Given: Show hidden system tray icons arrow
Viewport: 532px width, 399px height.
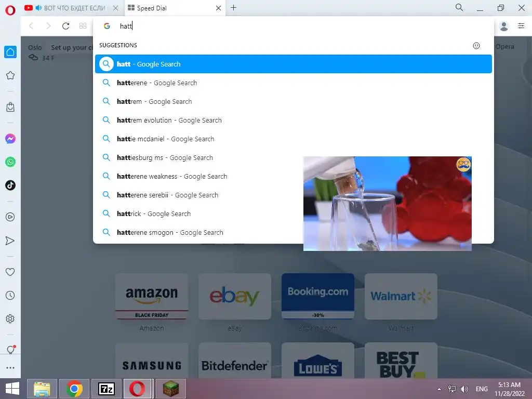Looking at the screenshot, I should 440,389.
